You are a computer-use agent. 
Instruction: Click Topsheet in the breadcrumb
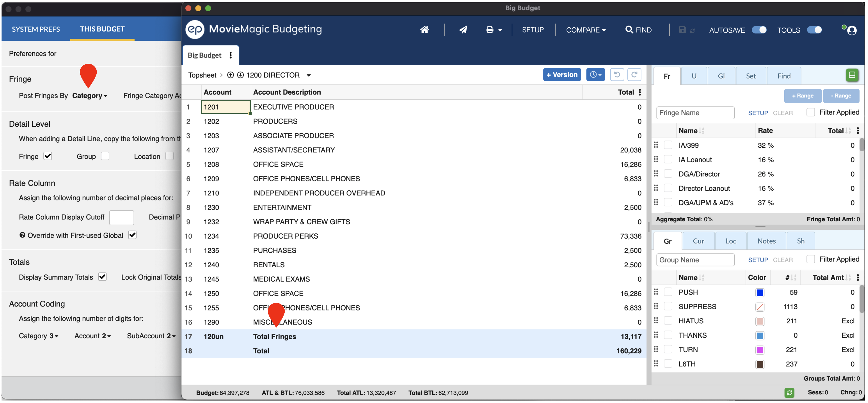[x=202, y=75]
